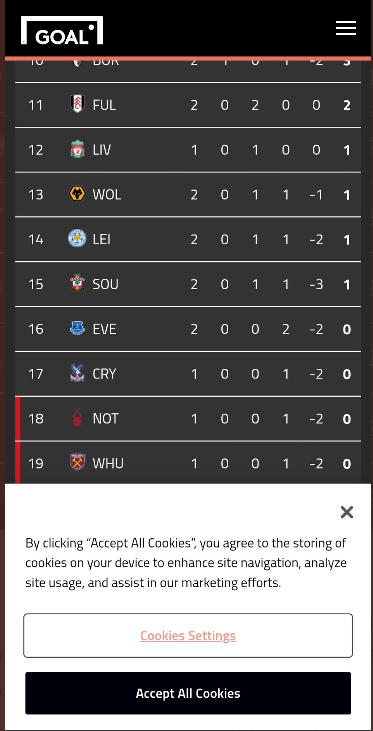Select the Everton crest icon

[x=77, y=328]
